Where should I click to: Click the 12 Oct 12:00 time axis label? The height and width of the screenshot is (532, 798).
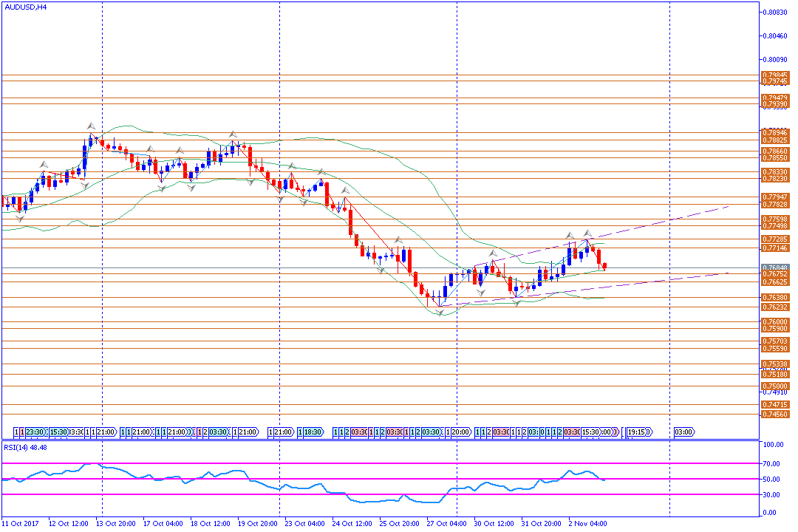(x=68, y=523)
